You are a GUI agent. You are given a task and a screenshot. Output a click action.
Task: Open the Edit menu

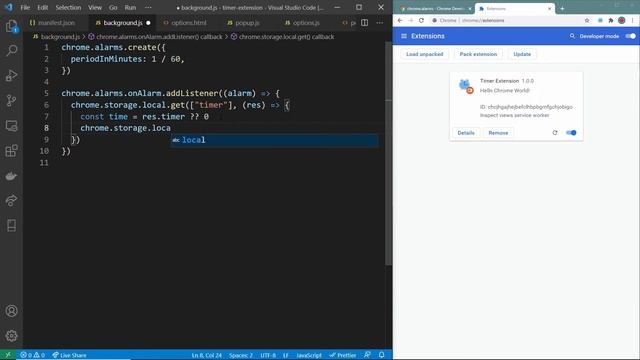[x=42, y=7]
